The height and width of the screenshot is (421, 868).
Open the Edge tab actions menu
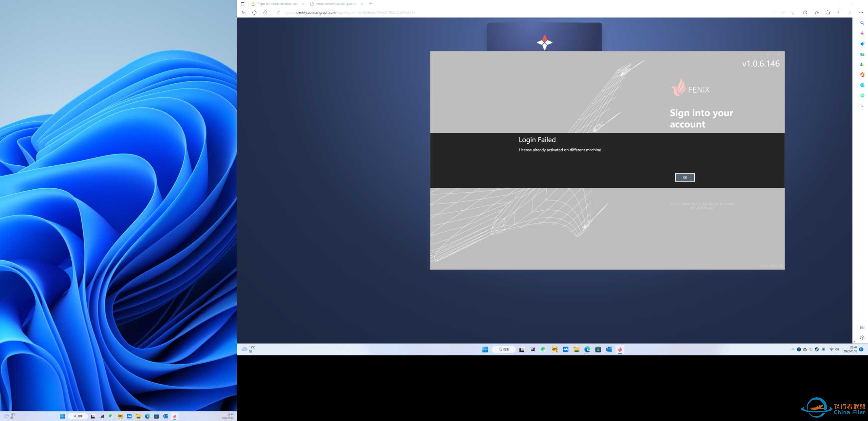243,4
